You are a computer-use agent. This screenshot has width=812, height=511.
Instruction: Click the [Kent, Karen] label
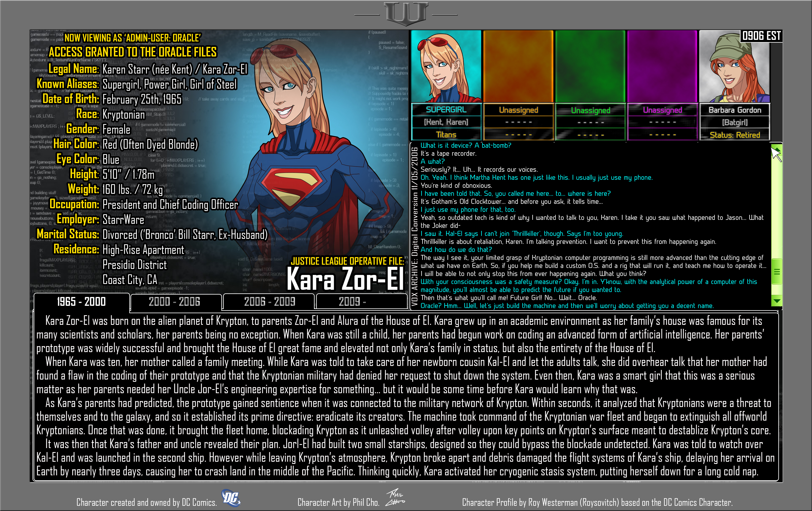(x=446, y=122)
